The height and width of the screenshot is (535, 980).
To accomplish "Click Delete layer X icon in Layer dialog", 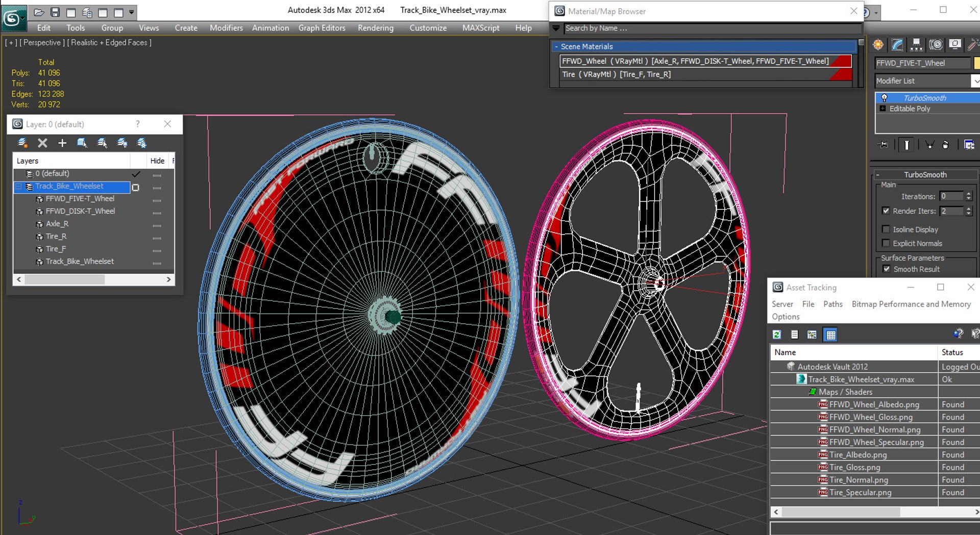I will click(42, 143).
